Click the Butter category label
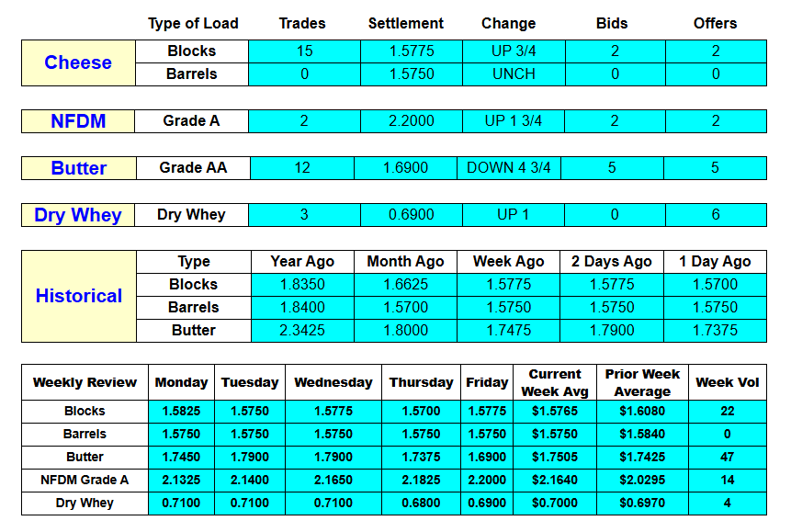 (79, 168)
